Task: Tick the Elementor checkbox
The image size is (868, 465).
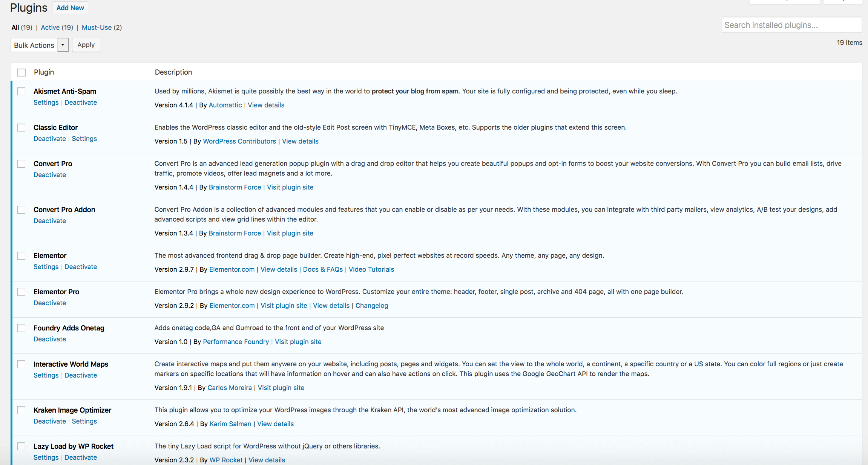Action: (x=21, y=256)
